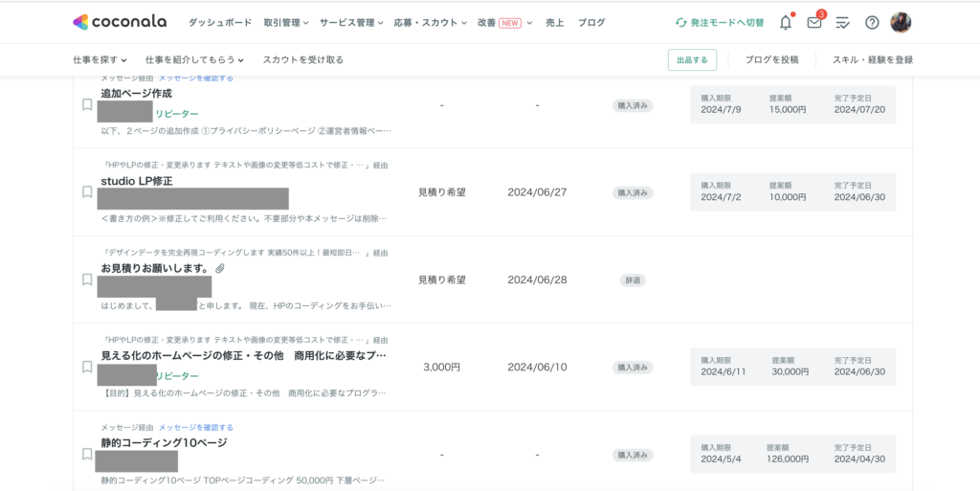Open the messages envelope icon

pos(813,23)
